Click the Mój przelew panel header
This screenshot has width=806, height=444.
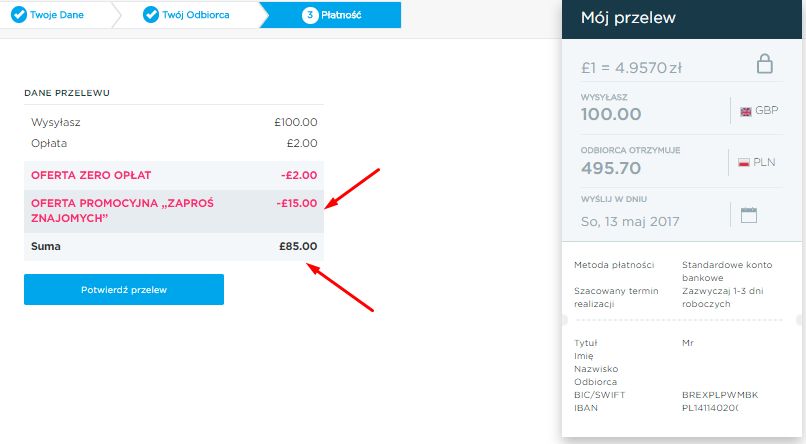[x=682, y=19]
